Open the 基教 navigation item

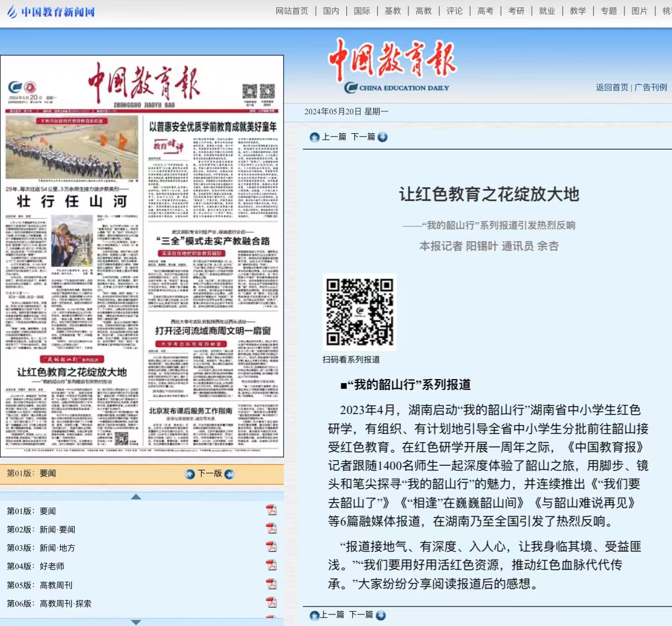[392, 11]
